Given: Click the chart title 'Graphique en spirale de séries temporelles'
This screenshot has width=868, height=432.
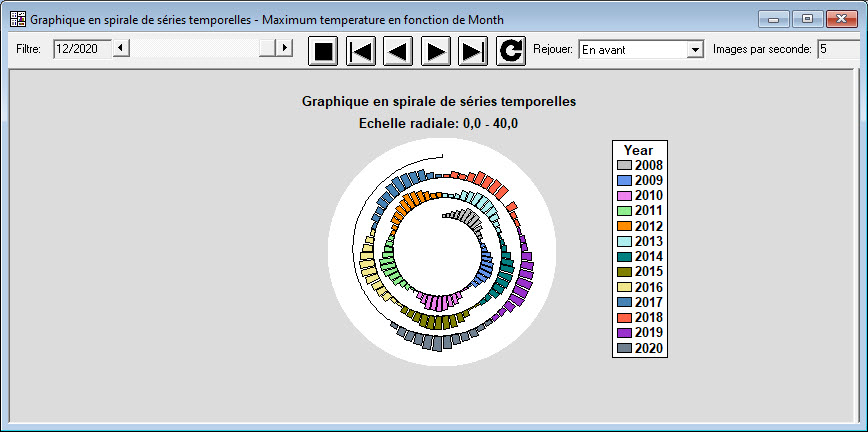Looking at the screenshot, I should point(439,102).
